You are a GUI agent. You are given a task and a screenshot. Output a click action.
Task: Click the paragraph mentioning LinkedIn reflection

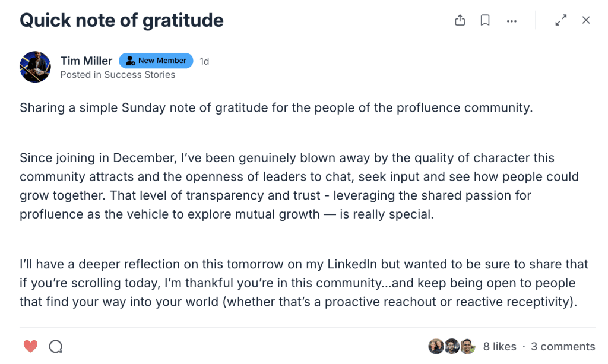[304, 283]
